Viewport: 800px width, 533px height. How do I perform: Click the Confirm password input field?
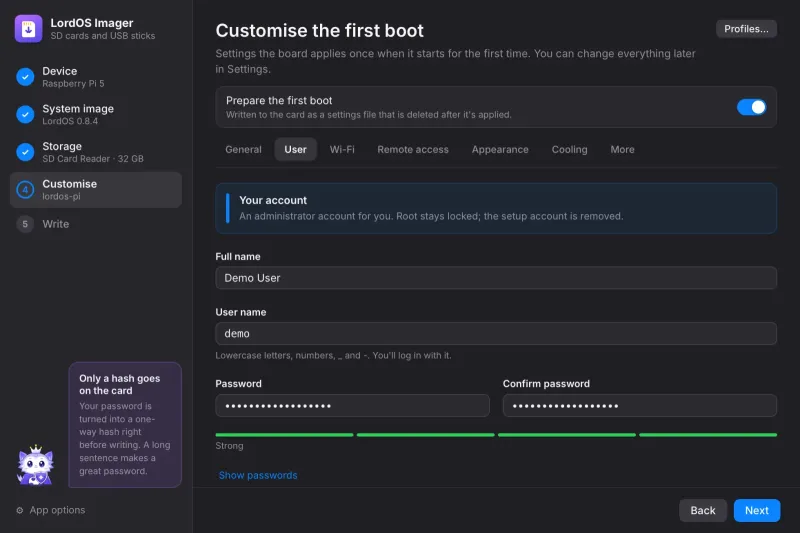640,405
